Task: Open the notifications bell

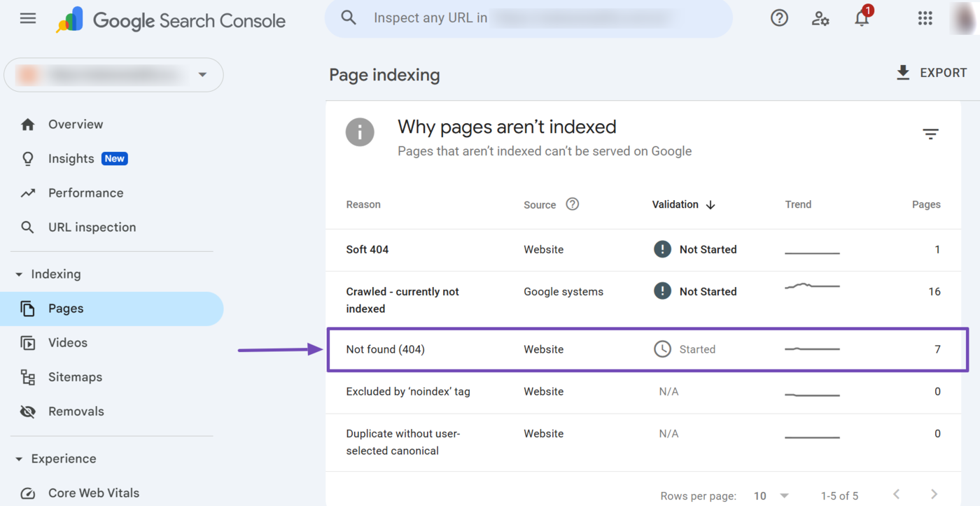Action: pyautogui.click(x=862, y=18)
